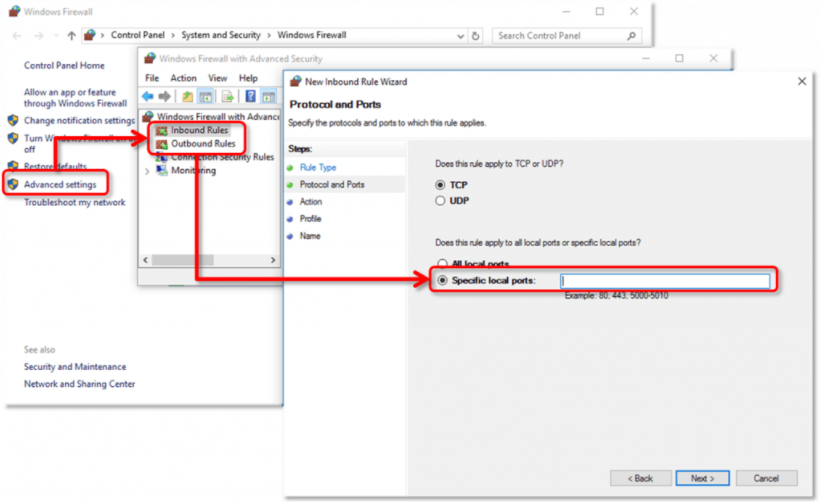Click Troubleshoot my network link
The height and width of the screenshot is (502, 828).
pos(74,202)
